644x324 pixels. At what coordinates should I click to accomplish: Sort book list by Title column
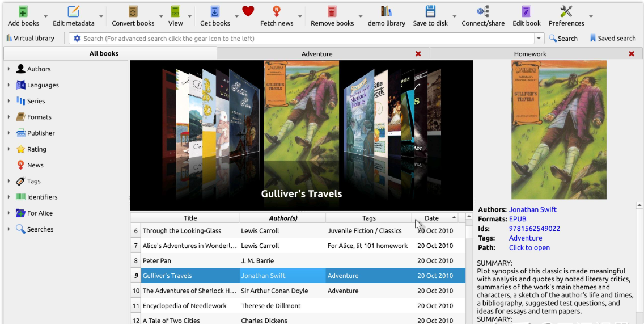tap(190, 218)
